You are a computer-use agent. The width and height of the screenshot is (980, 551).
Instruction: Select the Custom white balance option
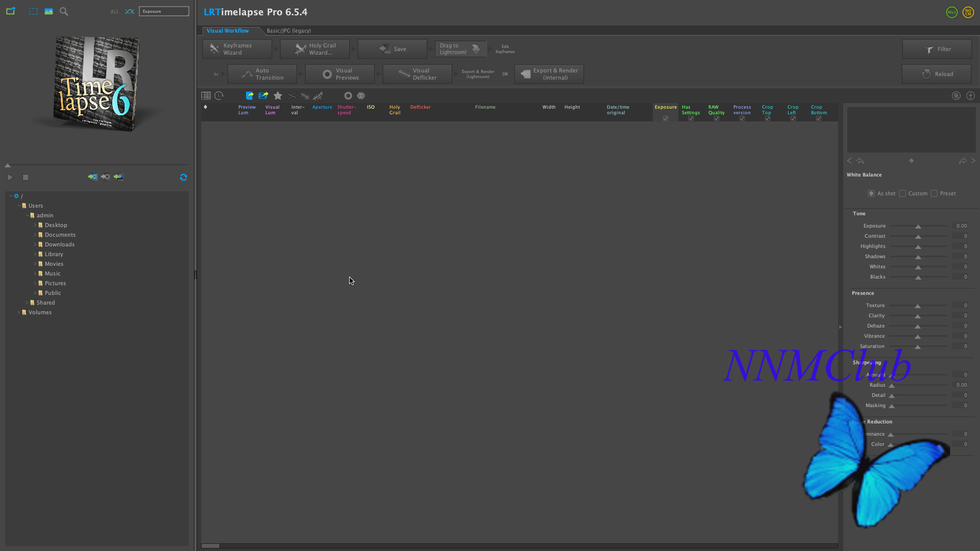(x=902, y=193)
